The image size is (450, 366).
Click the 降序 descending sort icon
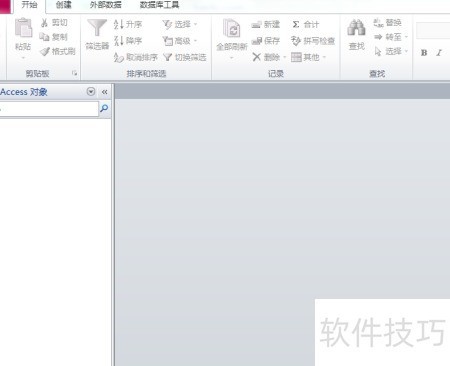coord(118,41)
